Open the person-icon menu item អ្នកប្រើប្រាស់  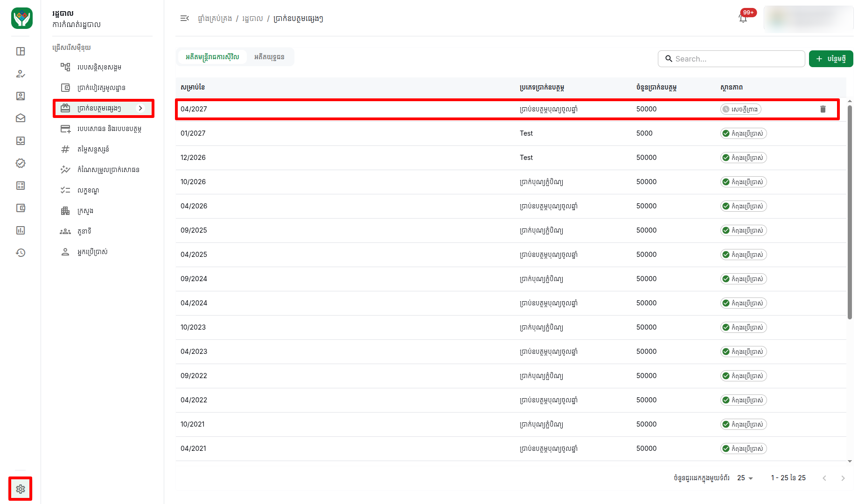coord(103,252)
